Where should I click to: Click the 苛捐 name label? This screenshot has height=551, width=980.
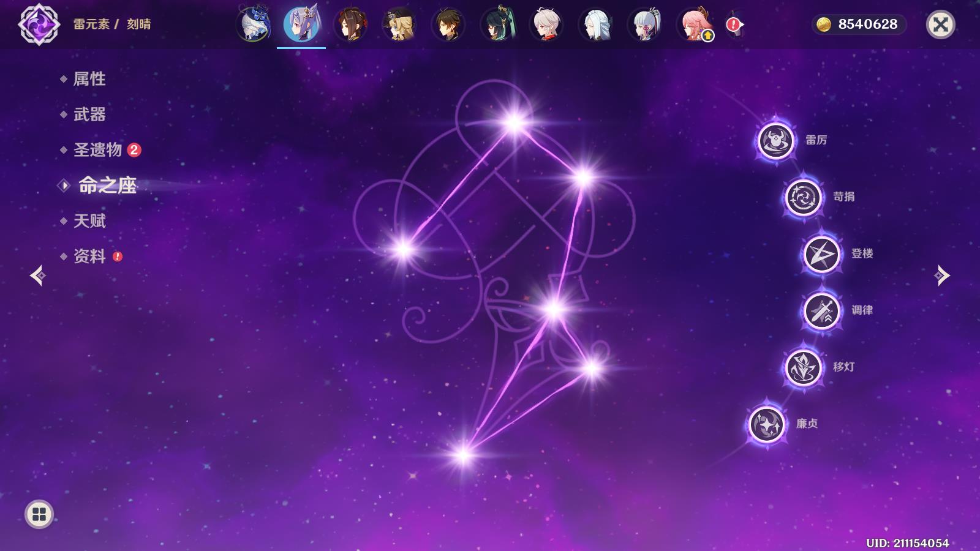[x=843, y=197]
